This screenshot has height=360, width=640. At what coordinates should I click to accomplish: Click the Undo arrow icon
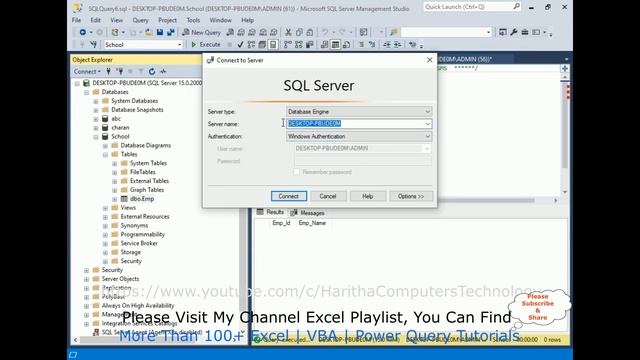325,32
